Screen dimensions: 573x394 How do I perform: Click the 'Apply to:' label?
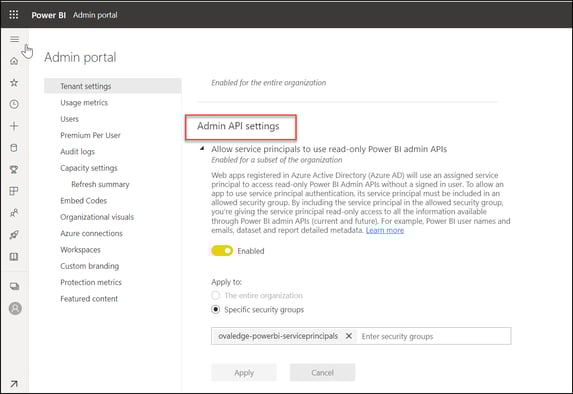click(227, 282)
